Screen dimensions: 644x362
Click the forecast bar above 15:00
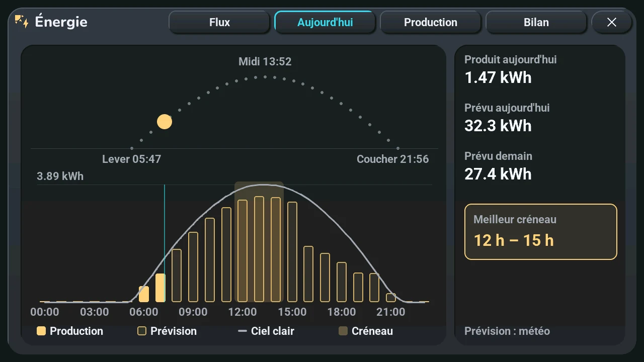click(292, 252)
